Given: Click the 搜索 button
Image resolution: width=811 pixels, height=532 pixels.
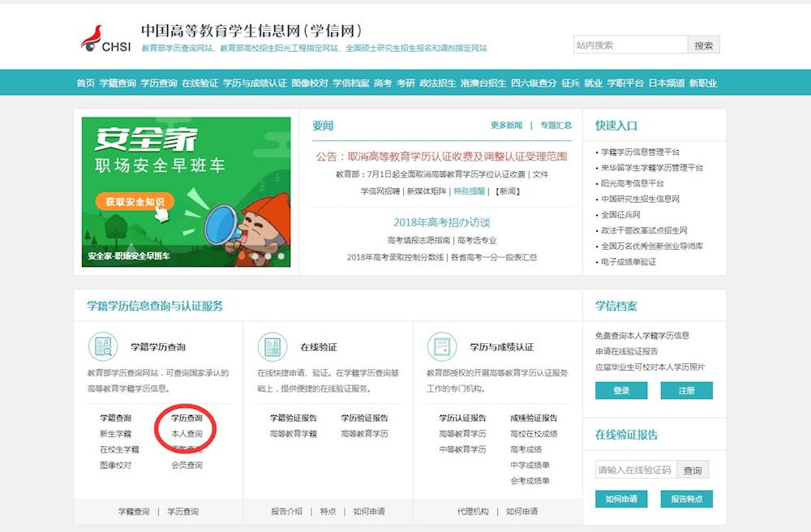Looking at the screenshot, I should coord(703,45).
